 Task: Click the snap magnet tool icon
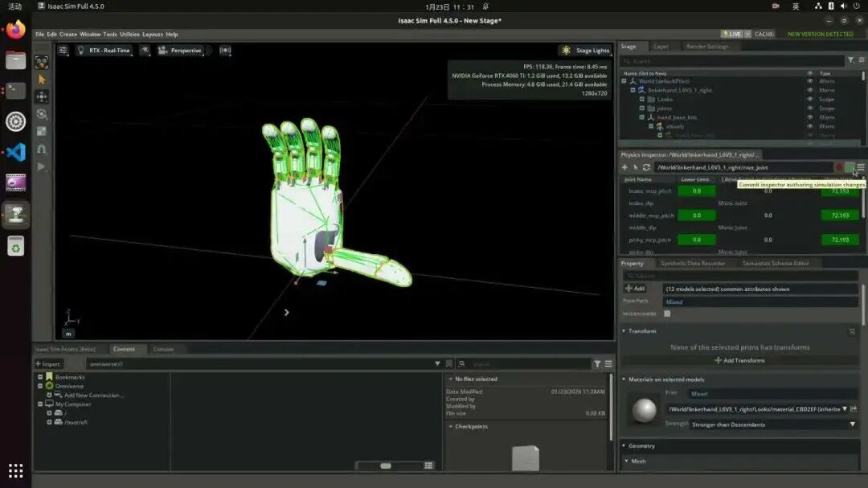(42, 149)
